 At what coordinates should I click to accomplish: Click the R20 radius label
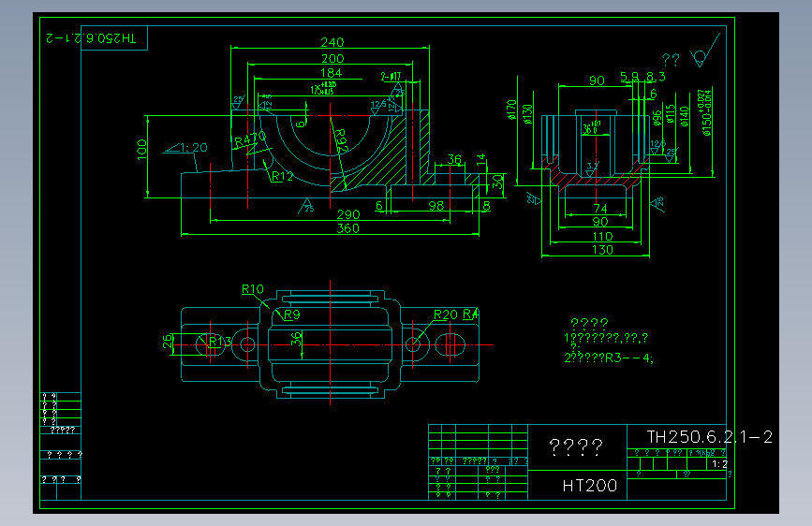[x=446, y=314]
